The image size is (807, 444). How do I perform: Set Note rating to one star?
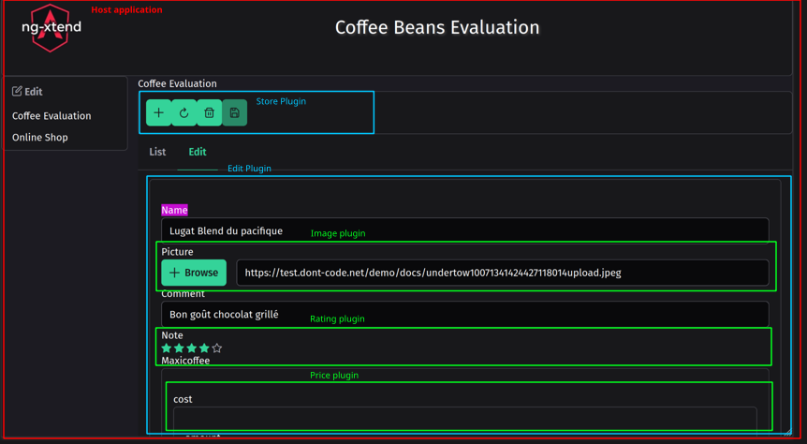tap(166, 348)
